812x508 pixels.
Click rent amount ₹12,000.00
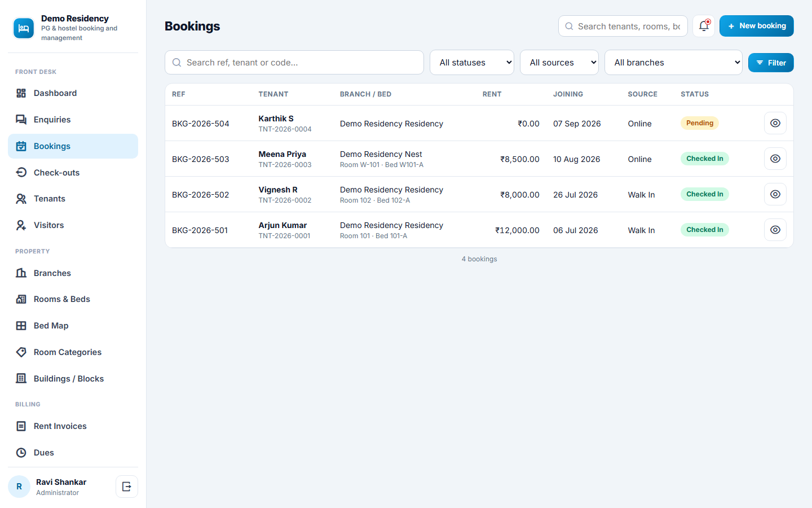pyautogui.click(x=518, y=230)
